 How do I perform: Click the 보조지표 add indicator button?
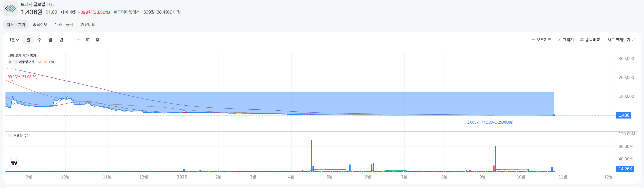click(x=541, y=40)
